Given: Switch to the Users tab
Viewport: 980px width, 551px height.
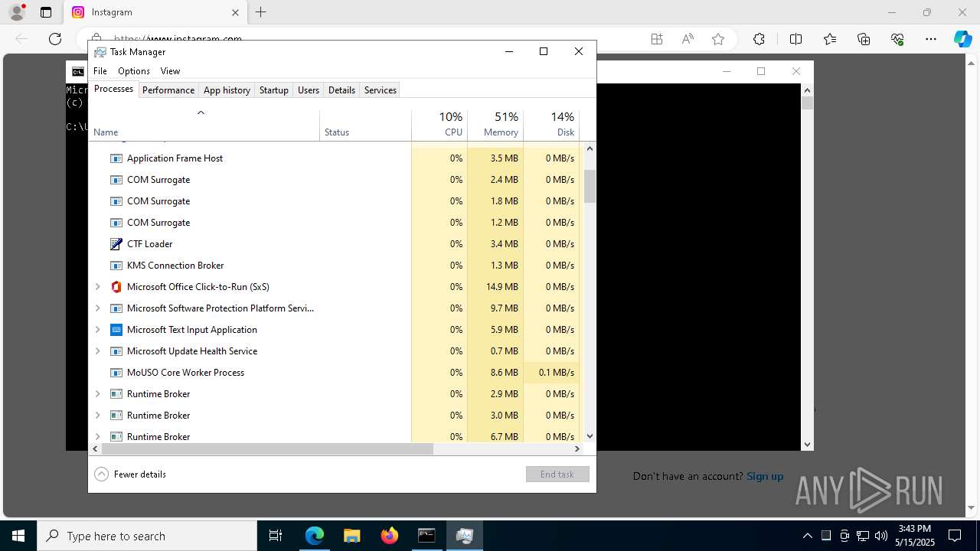Looking at the screenshot, I should [309, 90].
